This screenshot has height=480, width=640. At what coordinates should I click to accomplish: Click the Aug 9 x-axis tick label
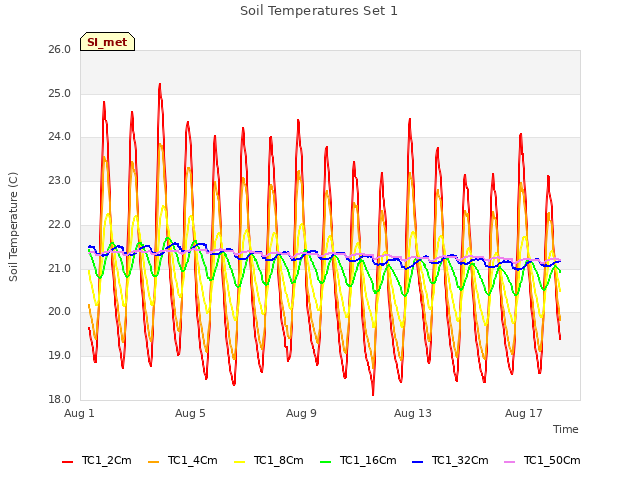[x=301, y=413]
